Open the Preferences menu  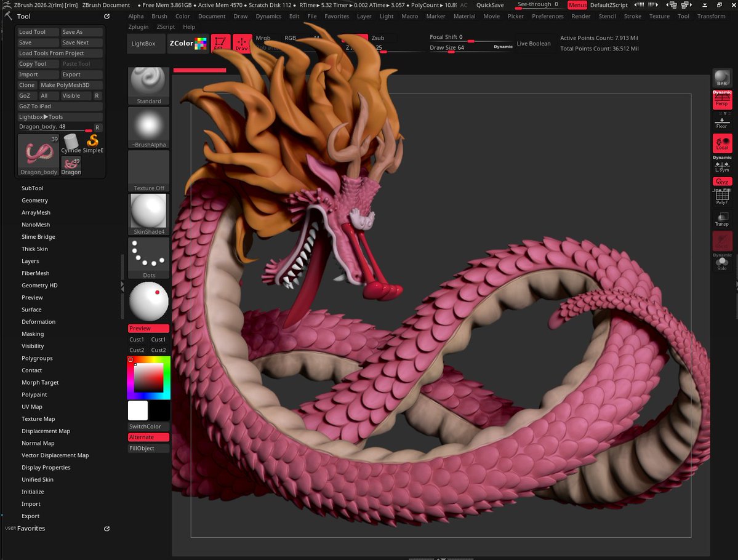coord(547,16)
